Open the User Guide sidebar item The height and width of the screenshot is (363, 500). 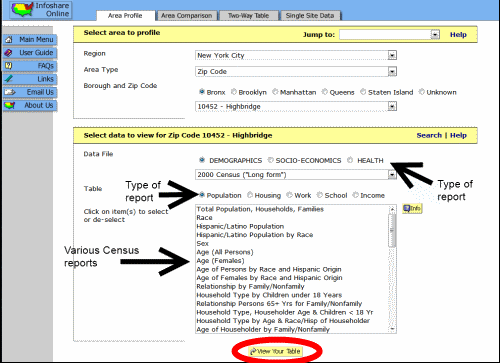click(30, 53)
